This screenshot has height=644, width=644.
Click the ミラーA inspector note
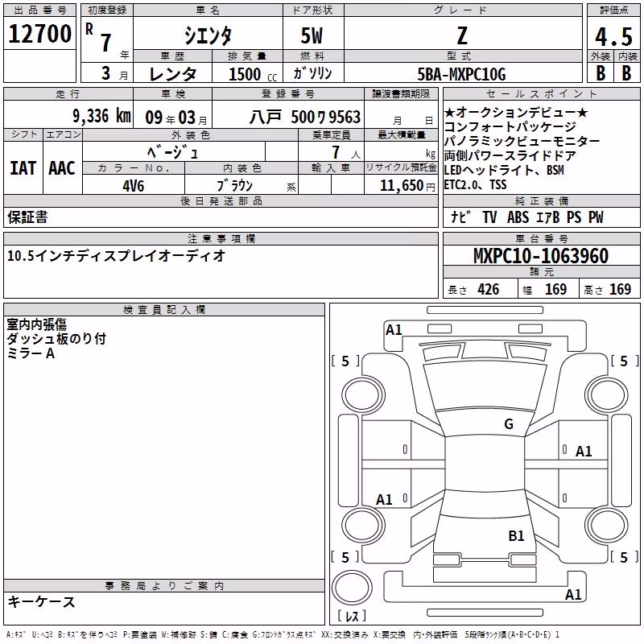pos(31,353)
